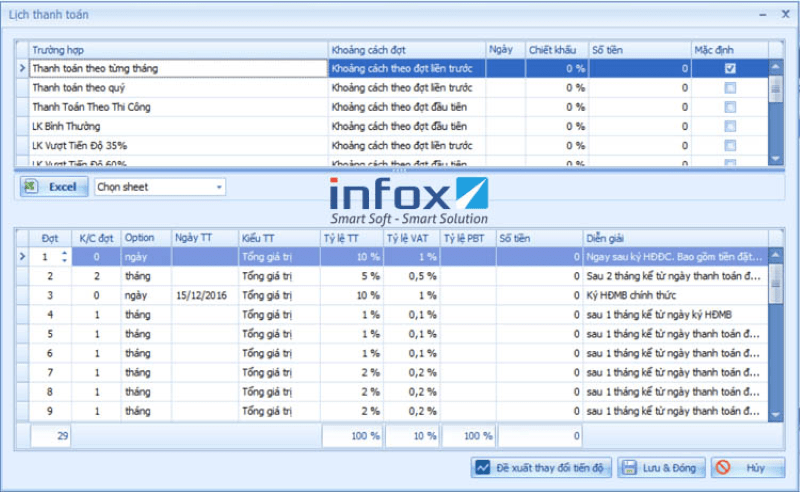Click the Tỷ lệ VAT column header
Image resolution: width=800 pixels, height=492 pixels.
(411, 238)
